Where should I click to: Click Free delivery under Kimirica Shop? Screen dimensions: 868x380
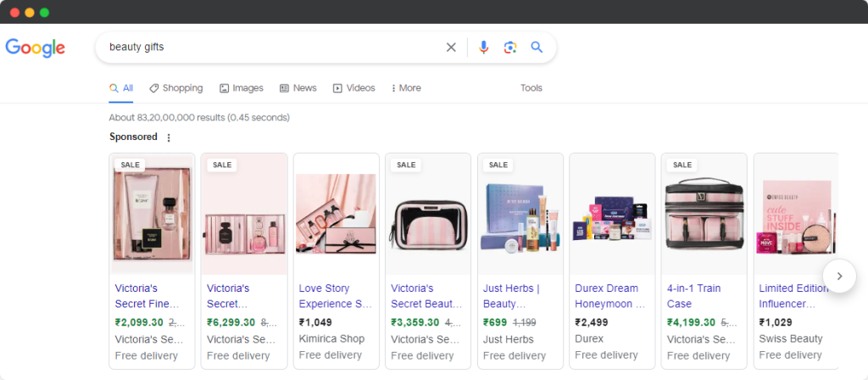coord(331,355)
